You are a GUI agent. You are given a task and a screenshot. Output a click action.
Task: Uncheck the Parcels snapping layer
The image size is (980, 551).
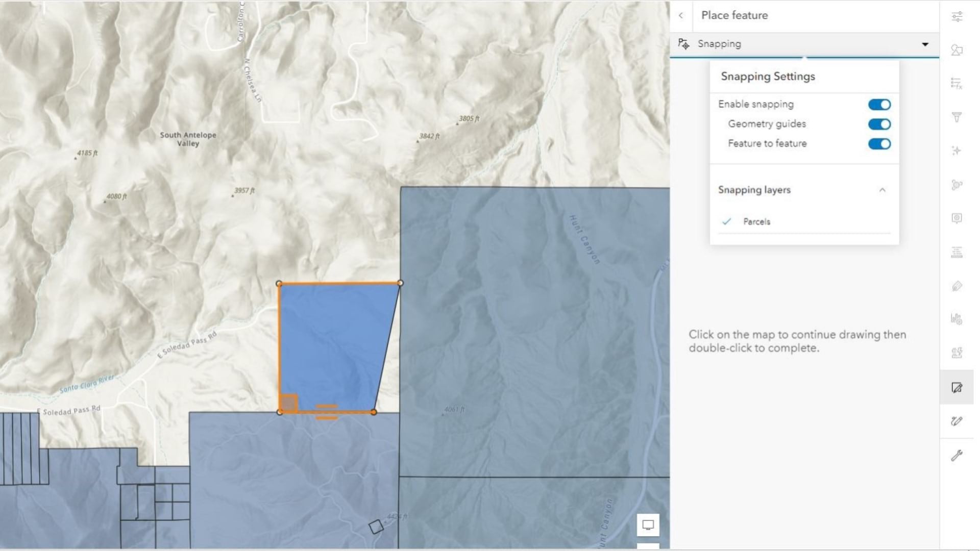point(727,221)
